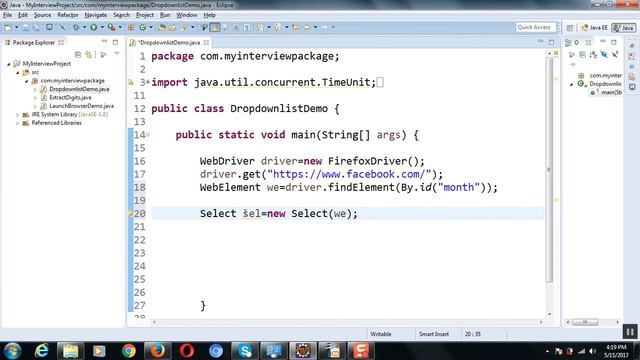
Task: Switch to the Java perspective
Action: [624, 28]
